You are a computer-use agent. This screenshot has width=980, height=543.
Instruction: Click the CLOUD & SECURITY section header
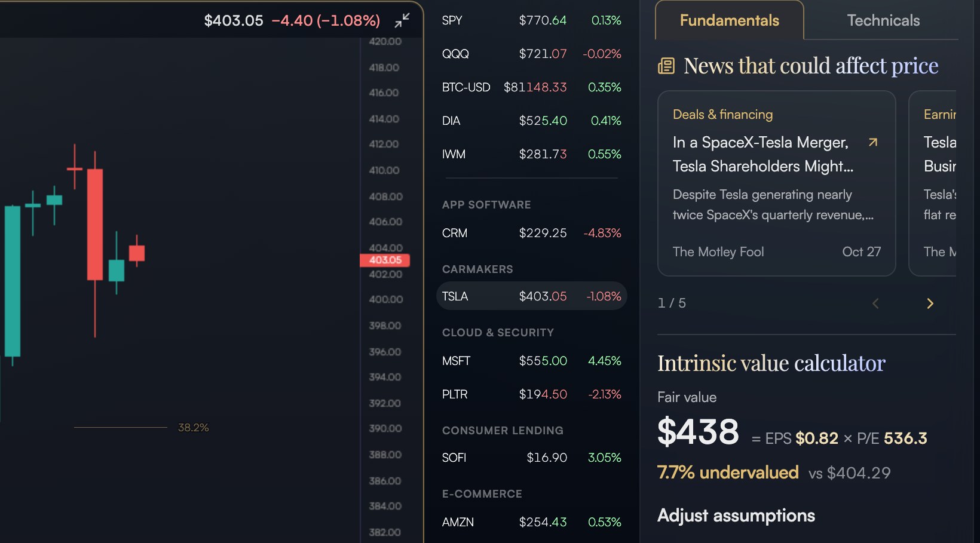click(498, 333)
